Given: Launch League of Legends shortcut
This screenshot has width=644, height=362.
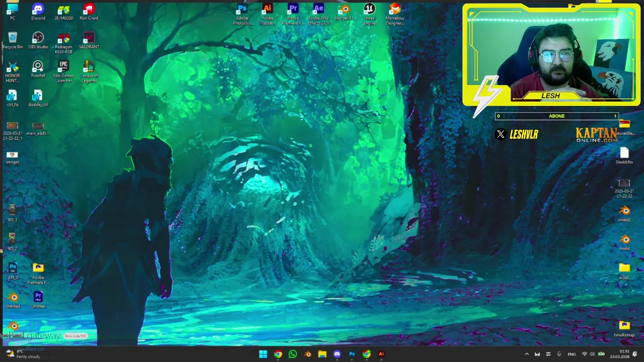Looking at the screenshot, I should (x=89, y=72).
